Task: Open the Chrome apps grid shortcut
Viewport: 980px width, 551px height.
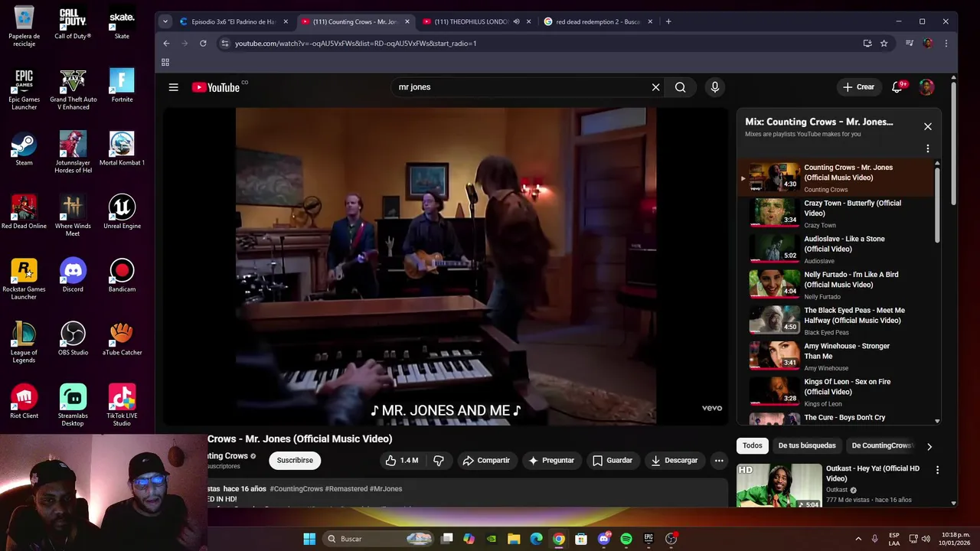Action: (165, 63)
